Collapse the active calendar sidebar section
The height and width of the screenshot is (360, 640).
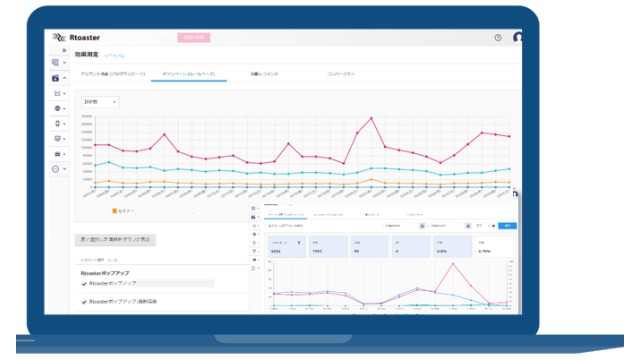click(x=64, y=78)
